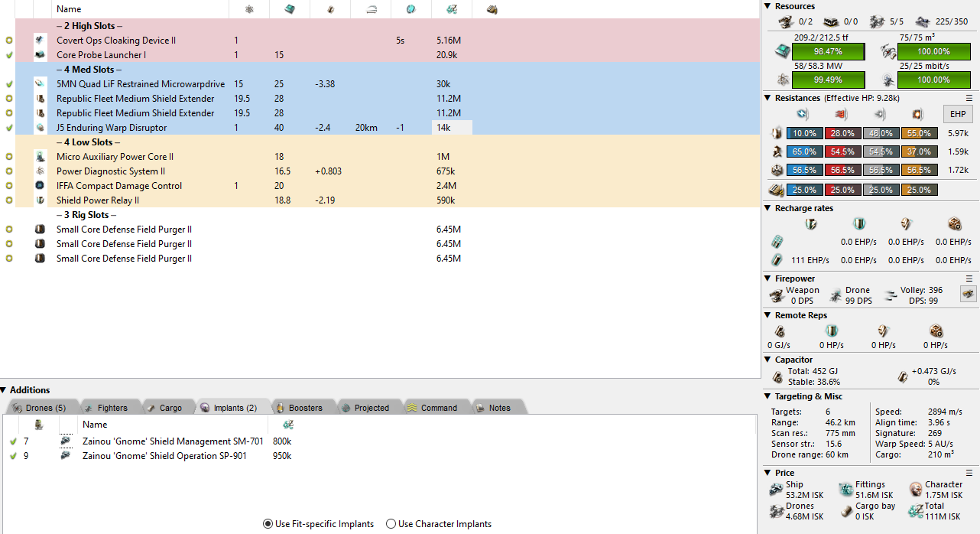Click the price column header icon
Image resolution: width=980 pixels, height=534 pixels.
[452, 9]
